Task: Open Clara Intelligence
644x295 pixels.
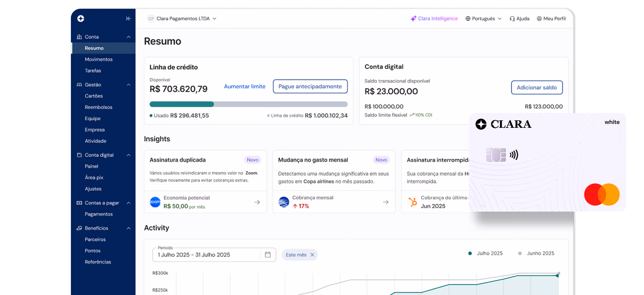Action: coord(434,18)
